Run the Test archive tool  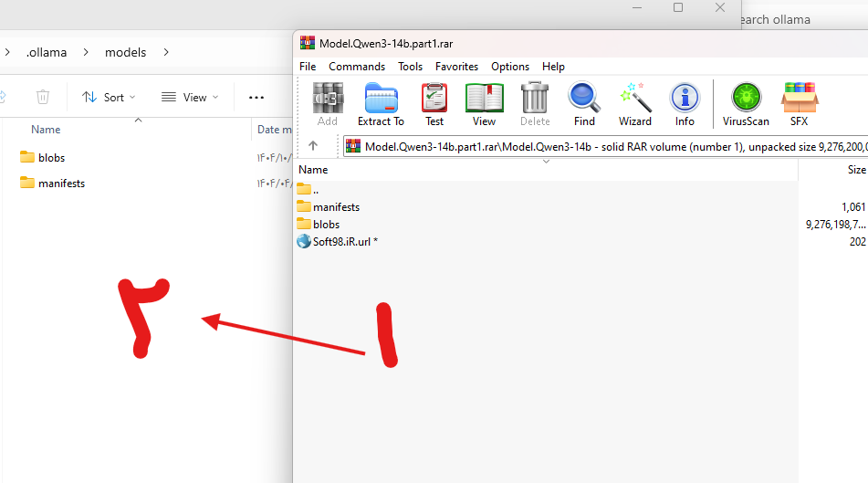click(x=434, y=104)
